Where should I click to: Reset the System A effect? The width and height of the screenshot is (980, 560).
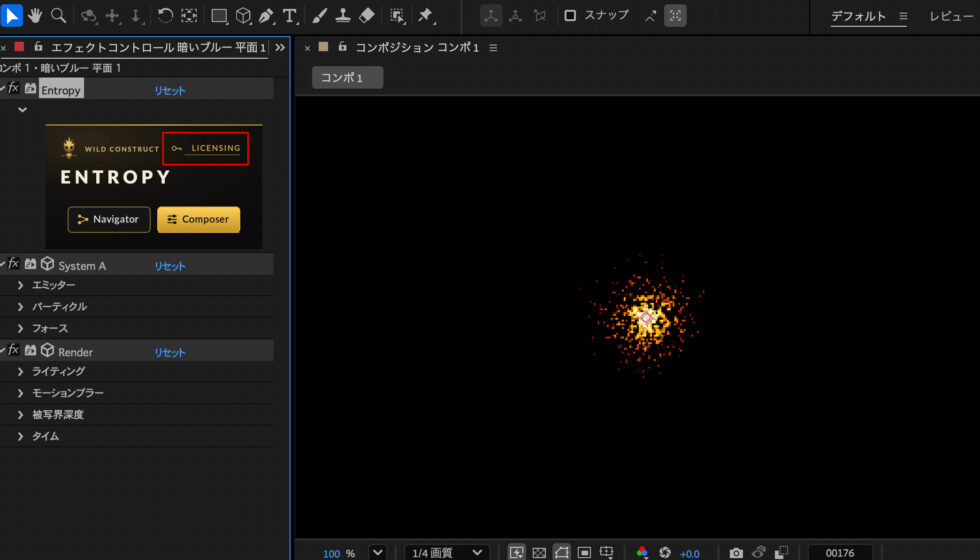click(170, 266)
